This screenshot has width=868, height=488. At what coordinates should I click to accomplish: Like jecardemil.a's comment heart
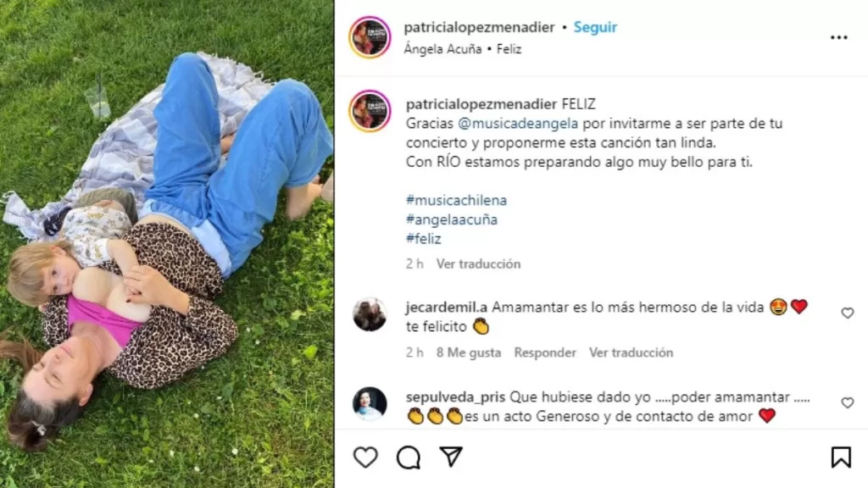[848, 313]
